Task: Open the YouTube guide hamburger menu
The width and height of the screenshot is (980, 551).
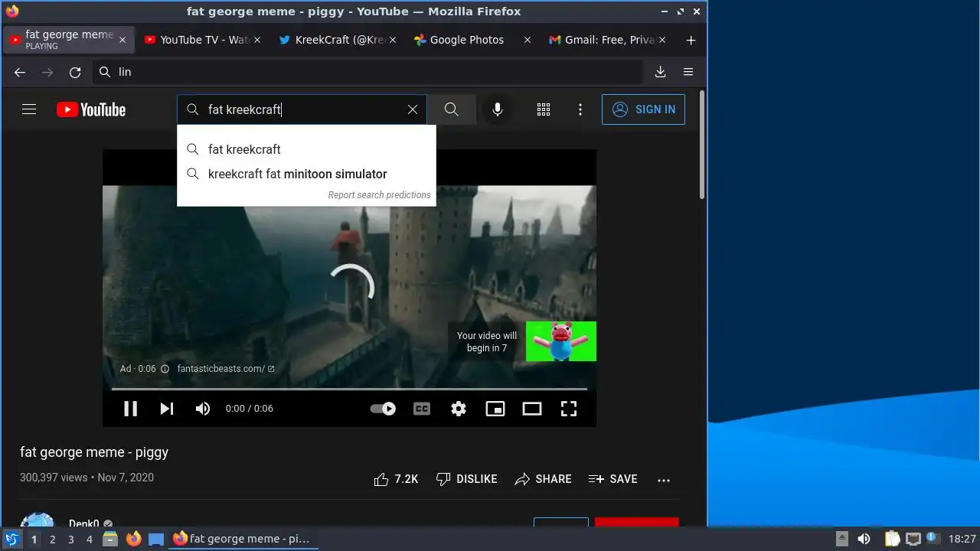Action: 29,109
